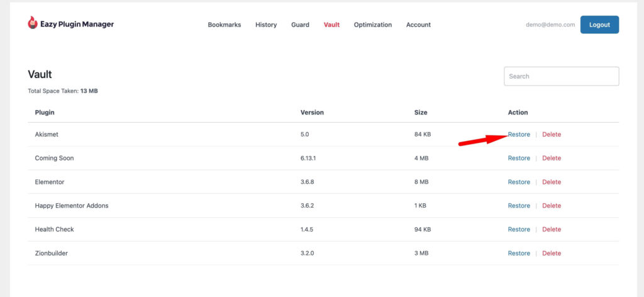Click the Size column header
Viewport: 644px width, 297px height.
[x=421, y=112]
